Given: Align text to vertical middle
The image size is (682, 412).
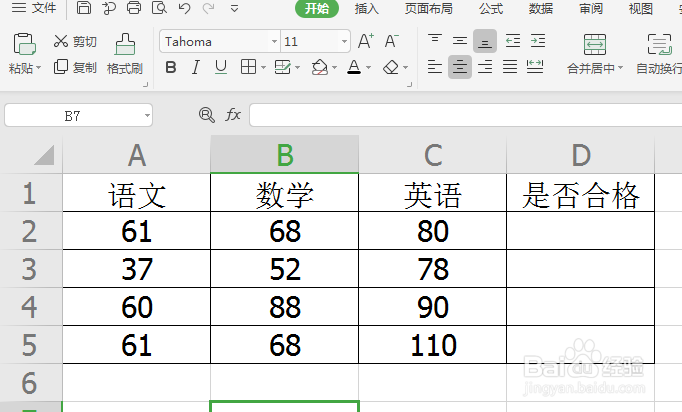Looking at the screenshot, I should tap(460, 41).
